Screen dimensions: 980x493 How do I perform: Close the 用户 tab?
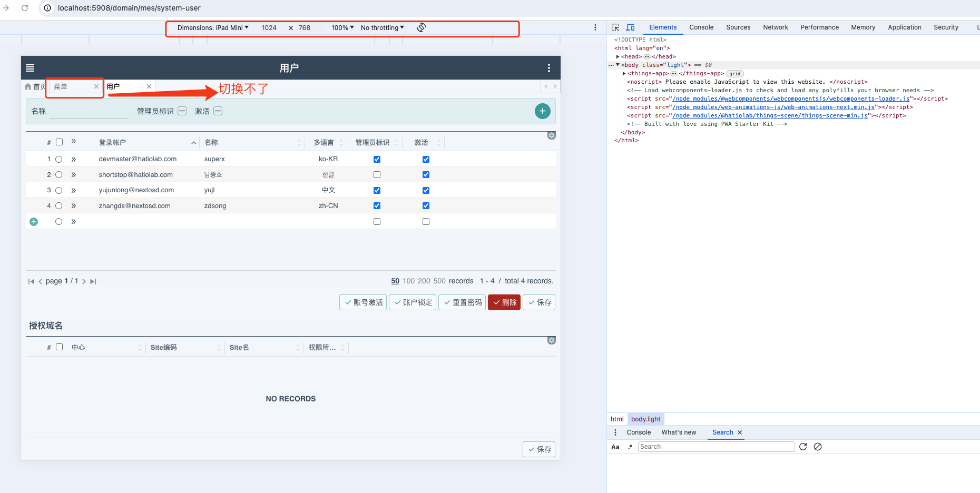(149, 86)
